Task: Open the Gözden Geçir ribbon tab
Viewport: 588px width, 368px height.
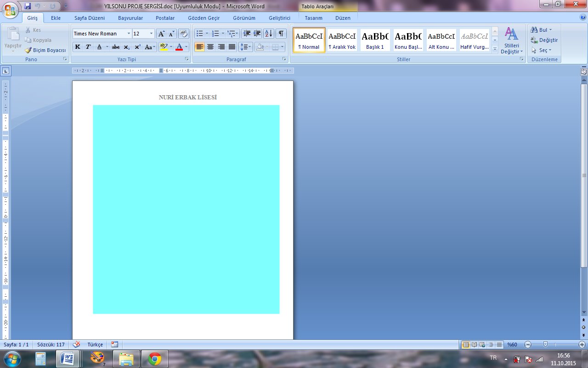Action: coord(204,18)
